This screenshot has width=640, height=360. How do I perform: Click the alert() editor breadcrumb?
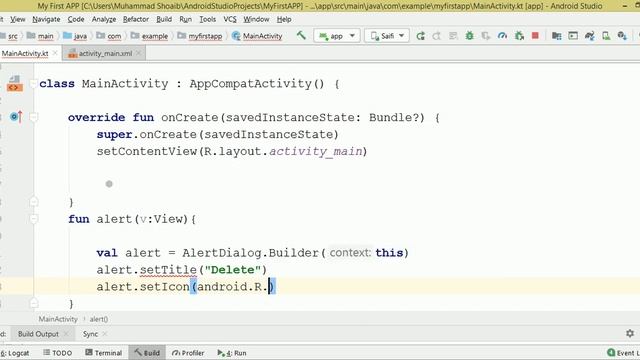(x=99, y=319)
